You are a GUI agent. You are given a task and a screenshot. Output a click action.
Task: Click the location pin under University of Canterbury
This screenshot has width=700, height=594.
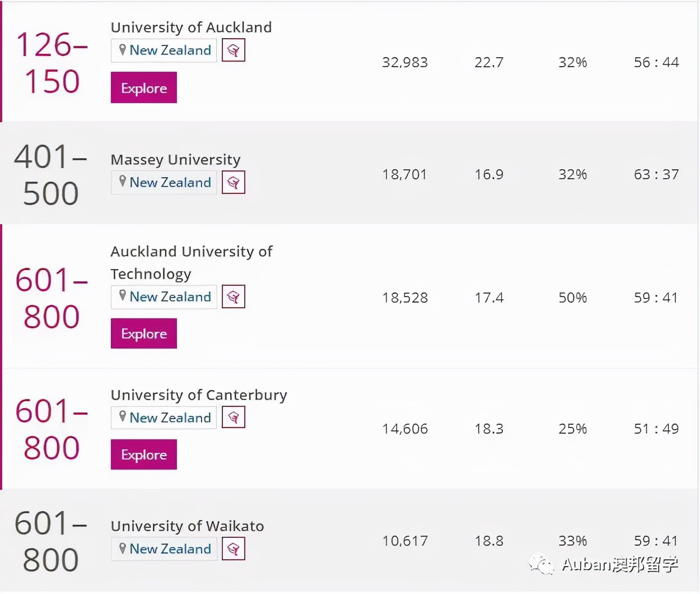click(122, 417)
